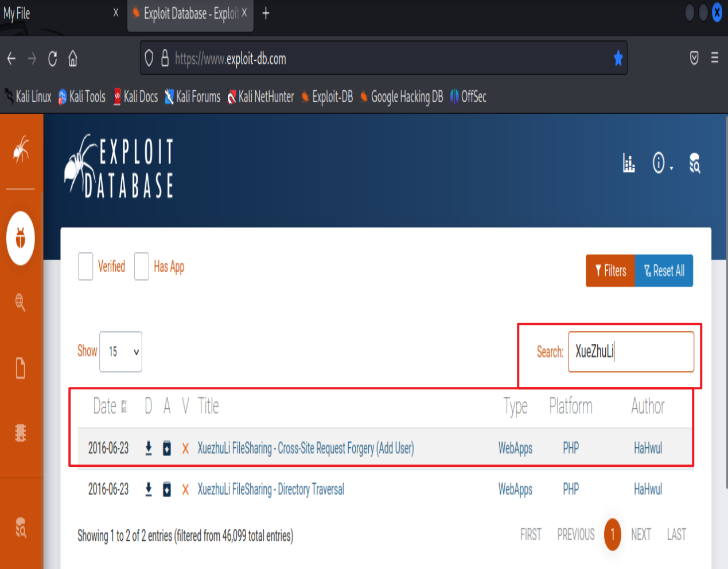This screenshot has height=569, width=728.
Task: Click the Search input containing XueZhuLi
Action: (x=631, y=351)
